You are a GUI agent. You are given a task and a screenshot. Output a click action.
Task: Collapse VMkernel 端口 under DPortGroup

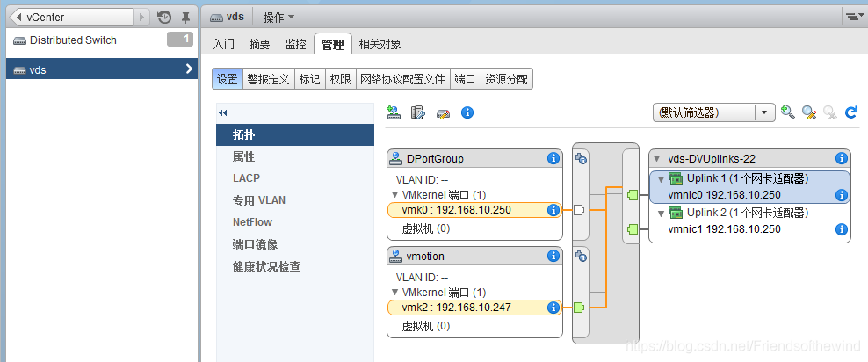pos(394,195)
